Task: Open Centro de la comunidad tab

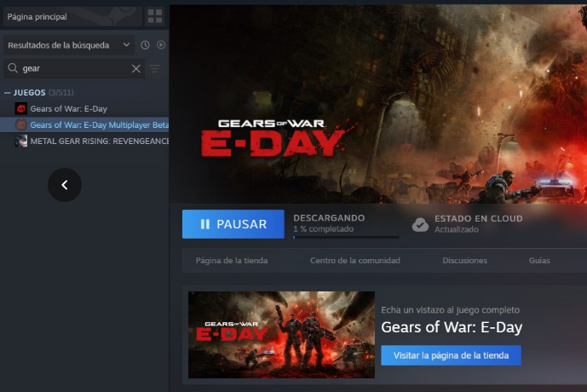Action: (x=355, y=261)
